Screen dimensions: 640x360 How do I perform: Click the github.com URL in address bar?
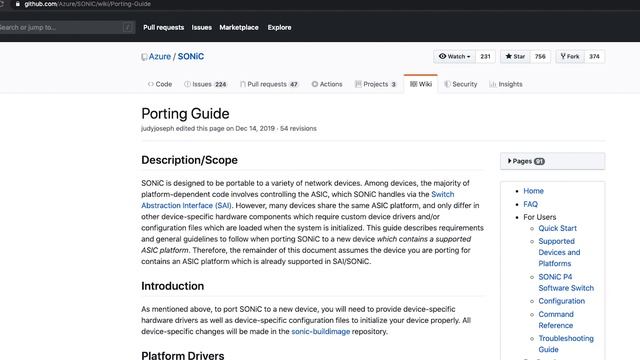pos(87,4)
